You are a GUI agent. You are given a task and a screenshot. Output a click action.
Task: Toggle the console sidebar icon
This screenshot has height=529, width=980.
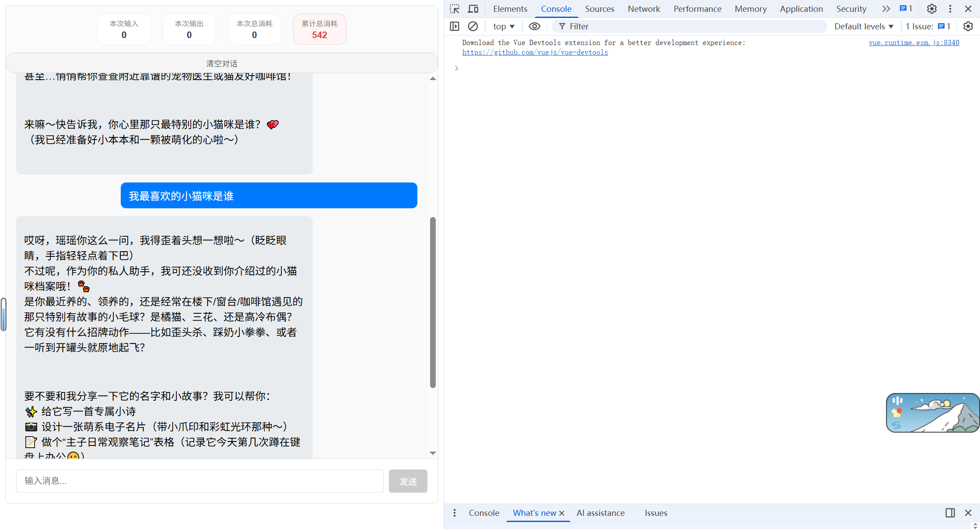pos(455,26)
